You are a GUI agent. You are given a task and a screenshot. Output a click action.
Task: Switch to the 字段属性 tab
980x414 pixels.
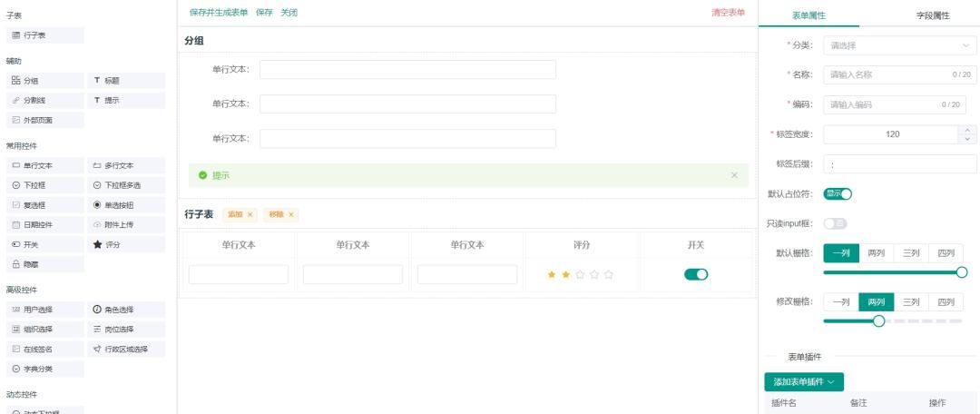[x=933, y=16]
